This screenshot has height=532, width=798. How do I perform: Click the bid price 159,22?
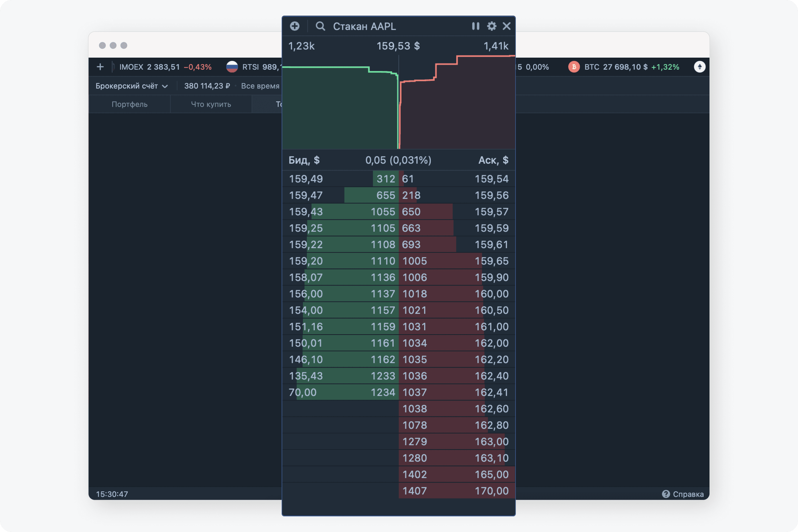tap(306, 245)
